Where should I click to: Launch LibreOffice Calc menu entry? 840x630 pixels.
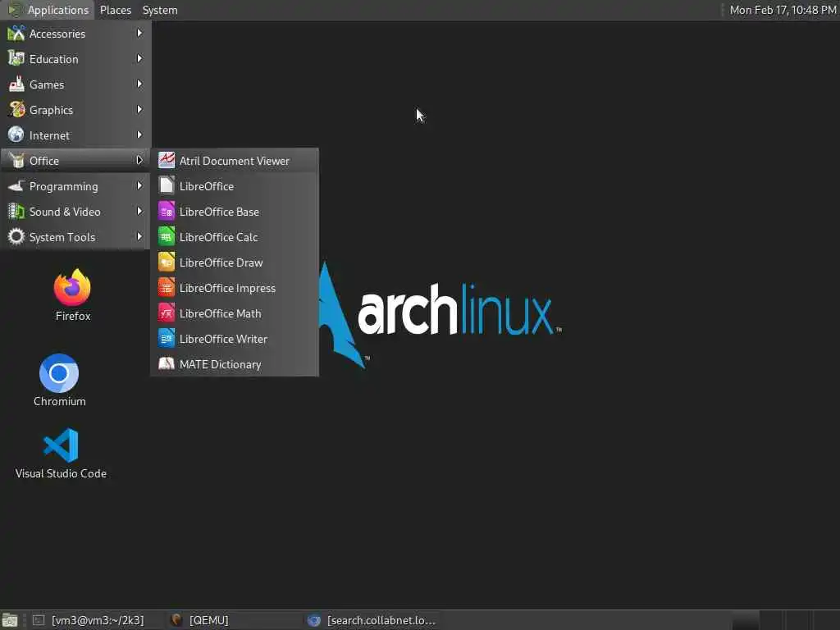click(x=235, y=237)
